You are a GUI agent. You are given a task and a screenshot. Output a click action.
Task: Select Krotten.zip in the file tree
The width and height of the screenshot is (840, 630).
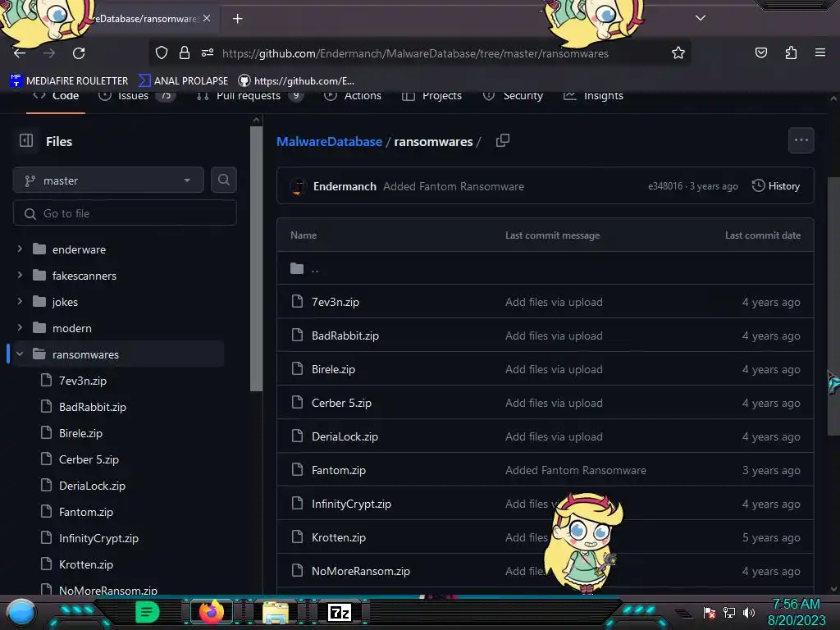pos(85,564)
